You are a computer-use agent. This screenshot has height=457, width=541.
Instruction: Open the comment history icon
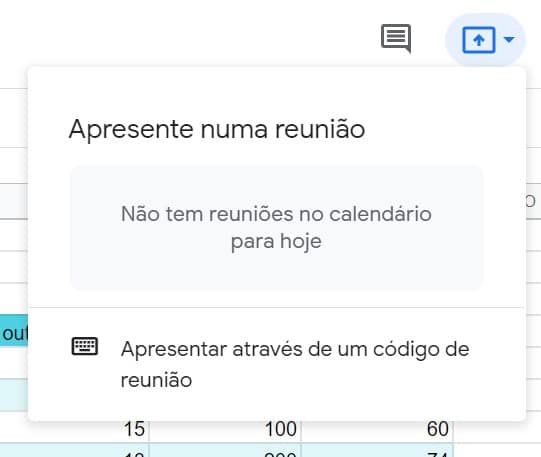pos(396,38)
